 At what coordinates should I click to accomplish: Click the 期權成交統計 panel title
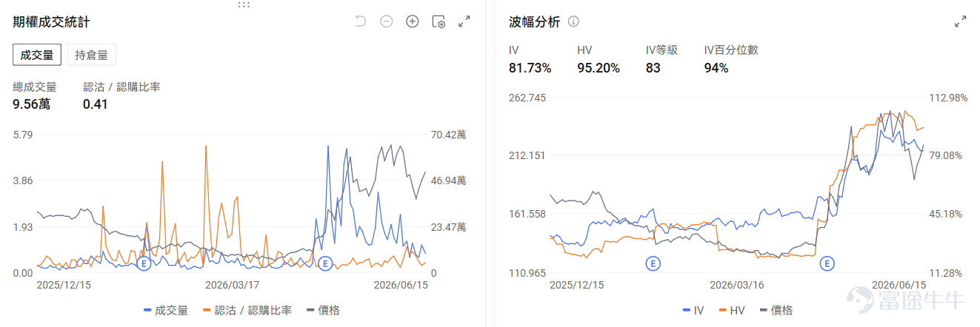tap(52, 21)
